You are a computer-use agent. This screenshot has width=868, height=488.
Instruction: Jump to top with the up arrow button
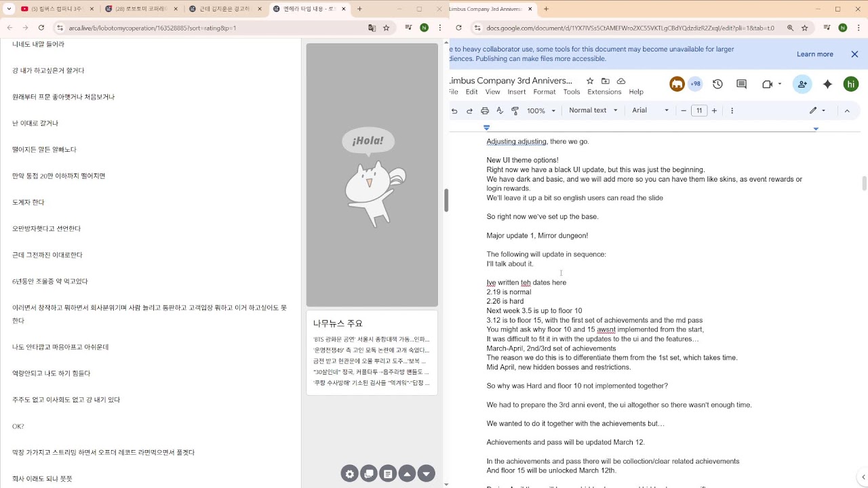407,474
